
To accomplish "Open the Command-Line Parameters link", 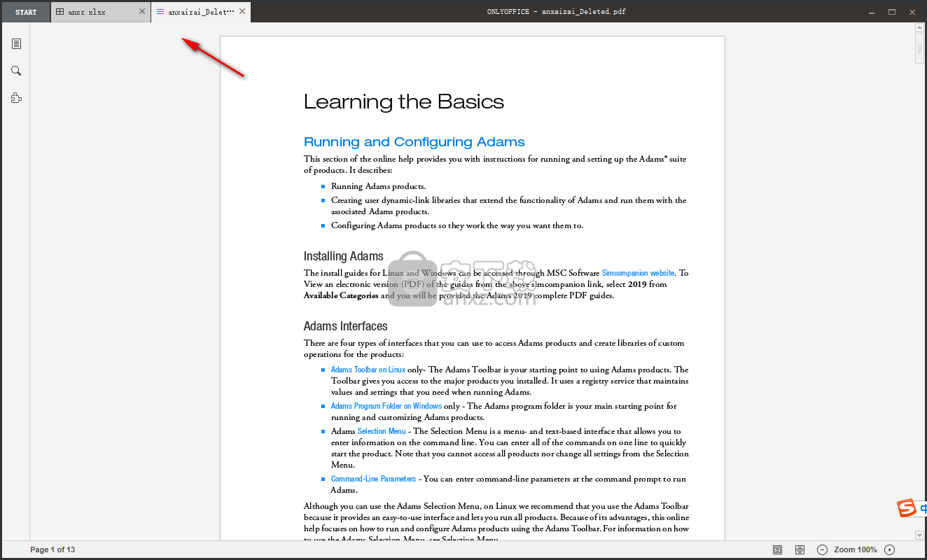I will click(x=373, y=479).
